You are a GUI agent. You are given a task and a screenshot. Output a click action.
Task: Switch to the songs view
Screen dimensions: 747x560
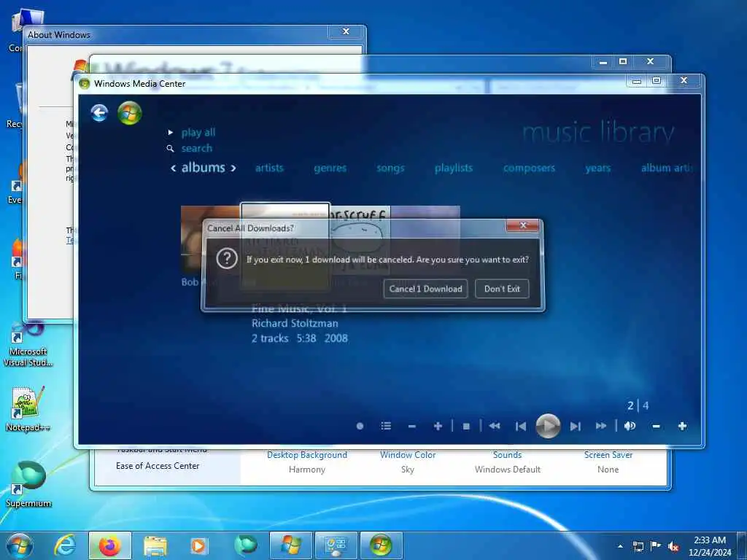390,168
